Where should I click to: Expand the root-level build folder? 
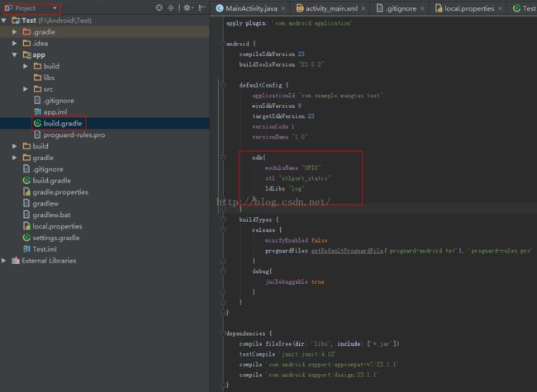click(14, 146)
